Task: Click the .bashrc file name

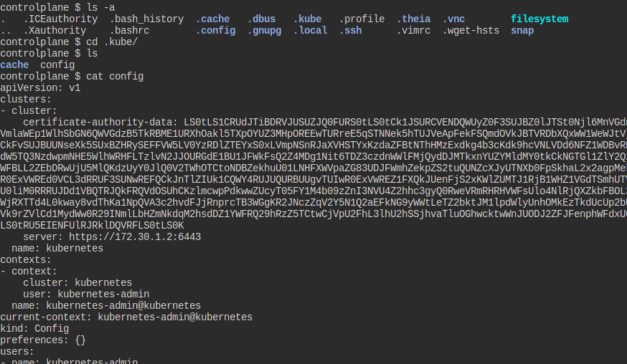Action: pos(129,31)
